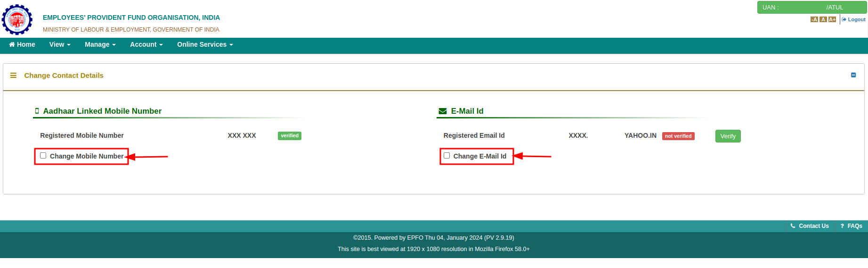Viewport: 868px width, 268px height.
Task: Click the Change E-Mail Id label text
Action: pos(480,156)
